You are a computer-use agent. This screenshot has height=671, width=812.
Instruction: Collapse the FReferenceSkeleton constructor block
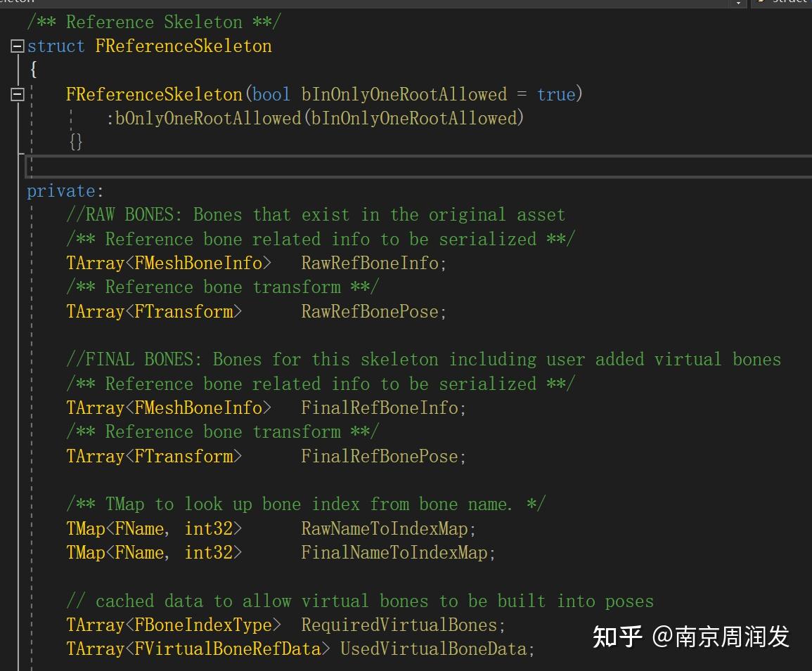pos(18,95)
